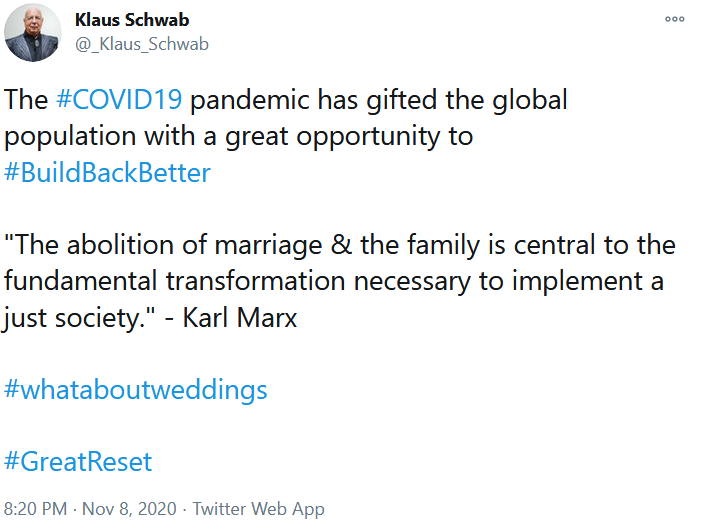Screen dimensions: 703x522
Task: Open the tweet's more options menu
Action: tap(675, 20)
